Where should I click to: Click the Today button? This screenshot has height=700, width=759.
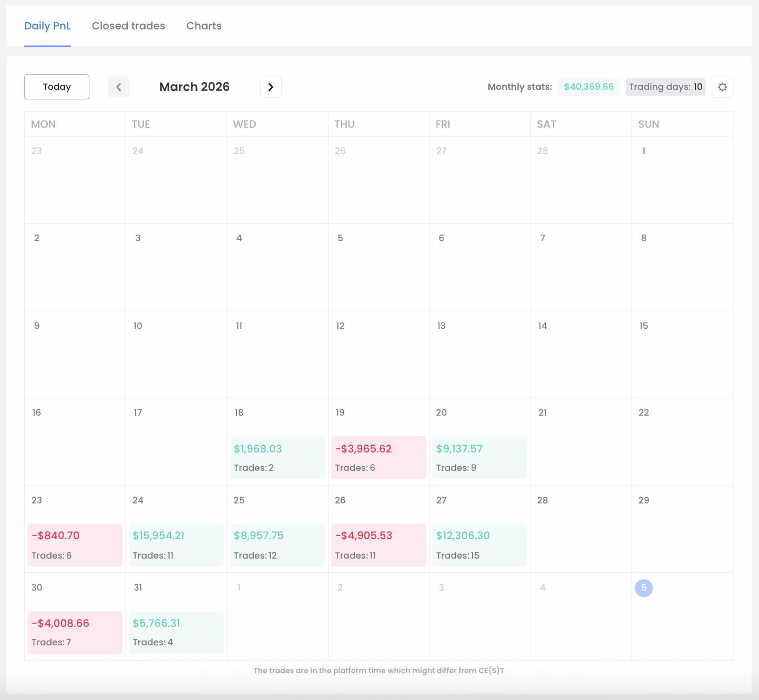[57, 87]
